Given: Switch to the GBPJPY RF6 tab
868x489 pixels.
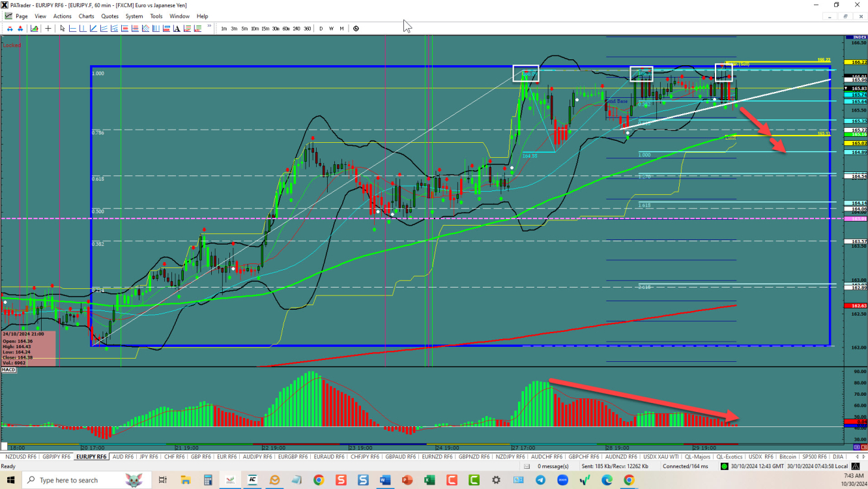Looking at the screenshot, I should 57,457.
